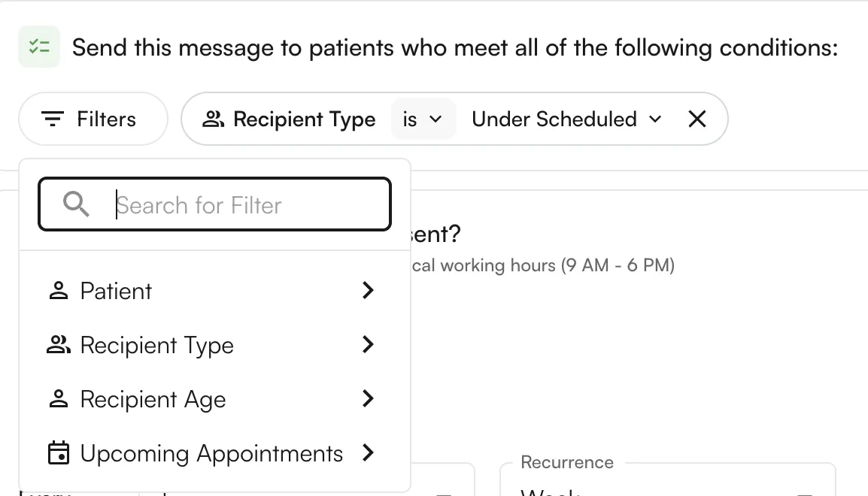
Task: Remove the Recipient Type filter with the X
Action: pos(697,119)
